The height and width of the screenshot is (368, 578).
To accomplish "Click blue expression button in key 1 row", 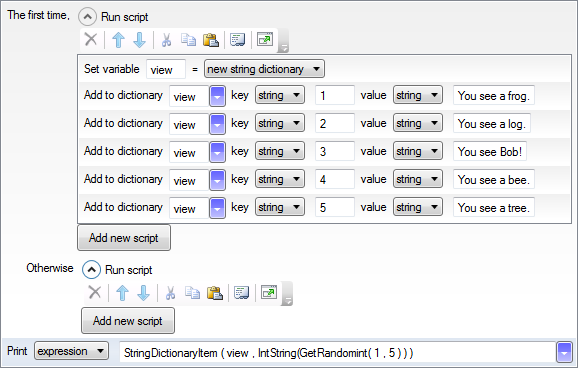I will click(217, 96).
